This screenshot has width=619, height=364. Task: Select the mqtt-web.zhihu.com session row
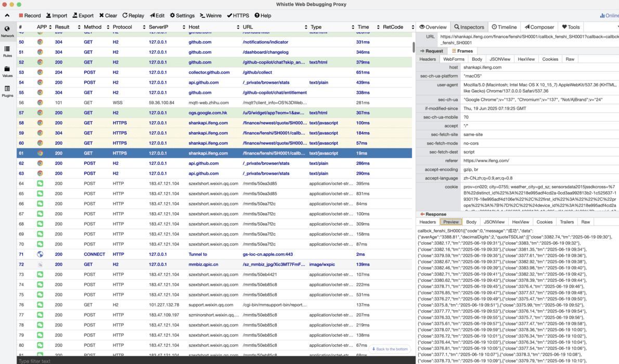pos(214,102)
